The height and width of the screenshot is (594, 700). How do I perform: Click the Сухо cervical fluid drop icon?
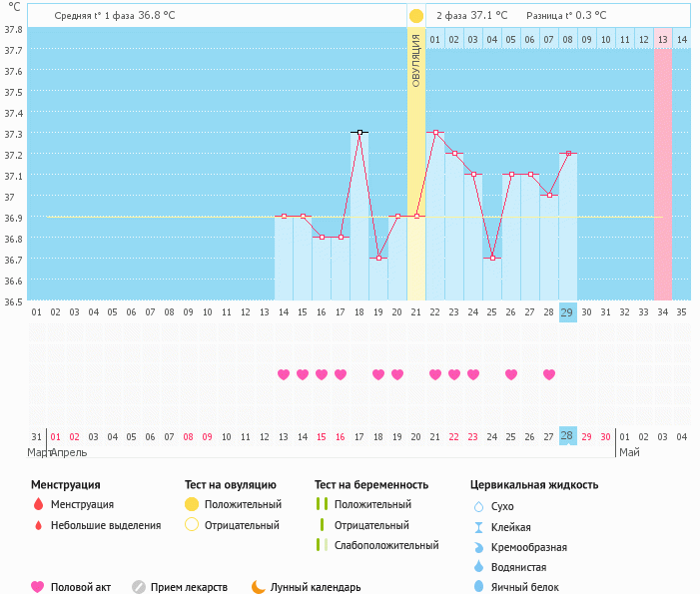pyautogui.click(x=478, y=506)
